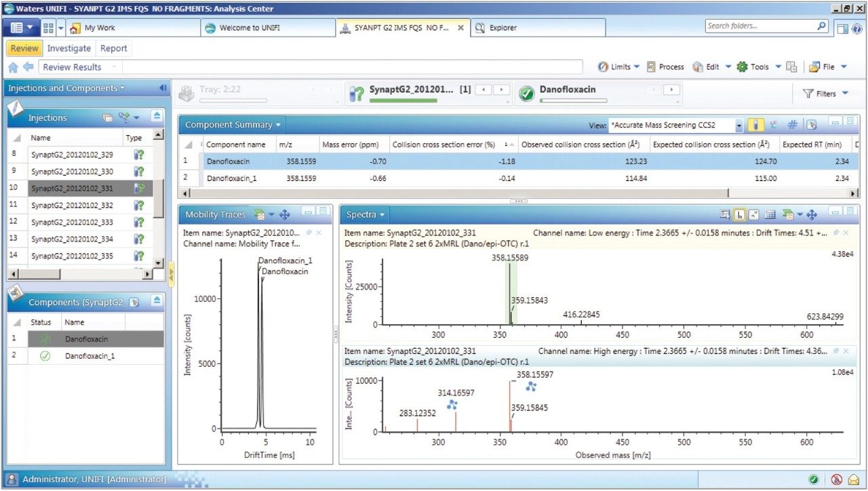Open the View combo box Accurate Mass Screening CCS2
This screenshot has height=491, width=868.
coord(676,125)
